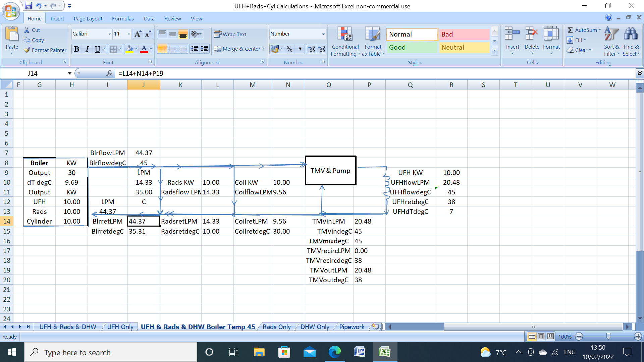Align text to the middle vertically
Viewport: 644px width, 362px height.
tap(172, 34)
